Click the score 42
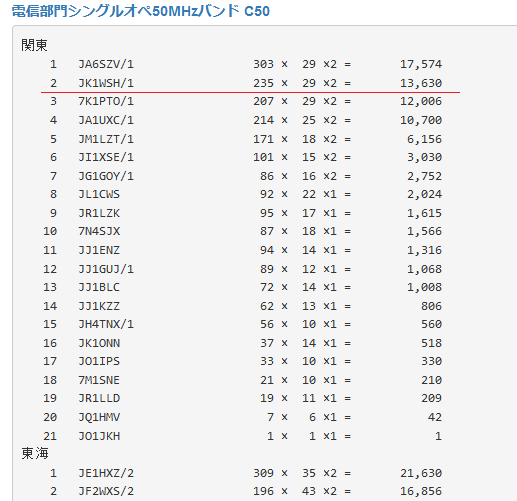 pos(435,417)
